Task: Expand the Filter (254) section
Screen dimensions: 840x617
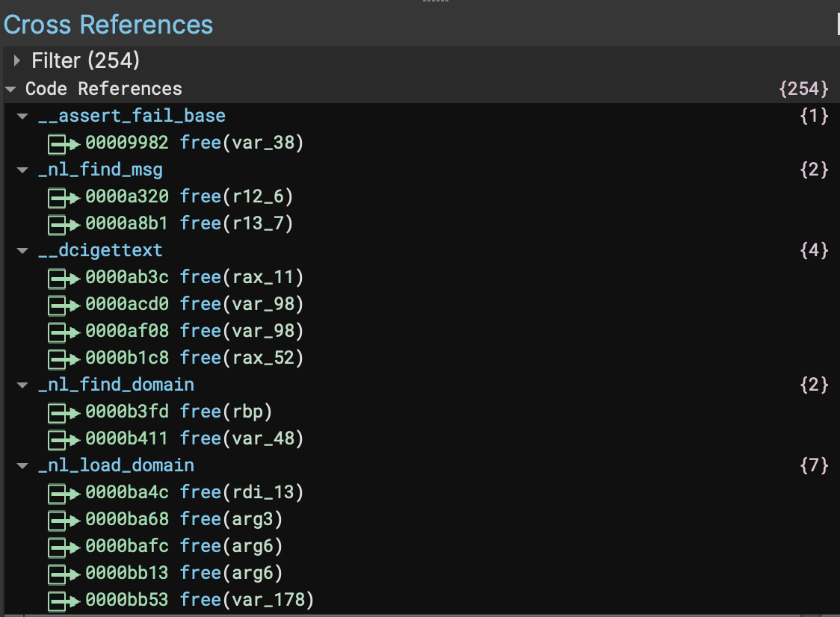Action: click(x=17, y=61)
